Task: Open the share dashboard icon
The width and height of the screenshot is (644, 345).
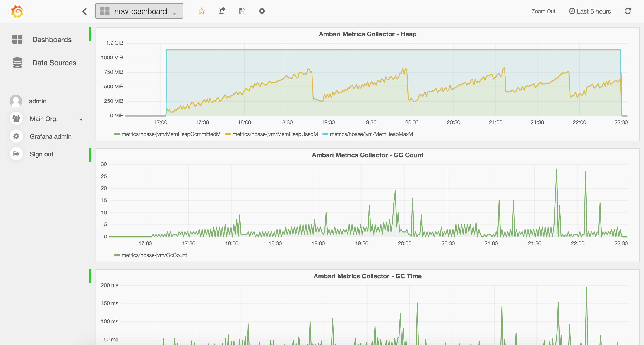Action: (x=222, y=11)
